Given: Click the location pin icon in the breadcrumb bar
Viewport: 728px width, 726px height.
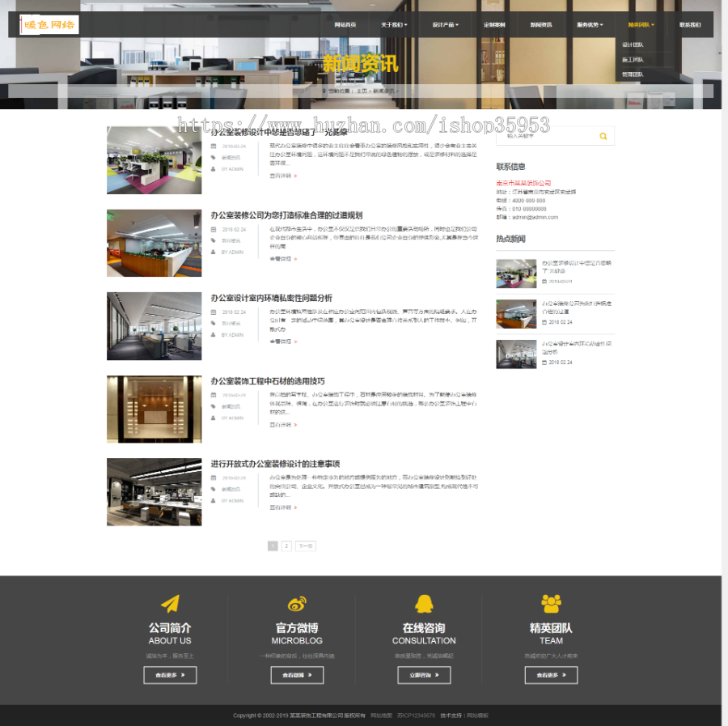Looking at the screenshot, I should tap(324, 91).
